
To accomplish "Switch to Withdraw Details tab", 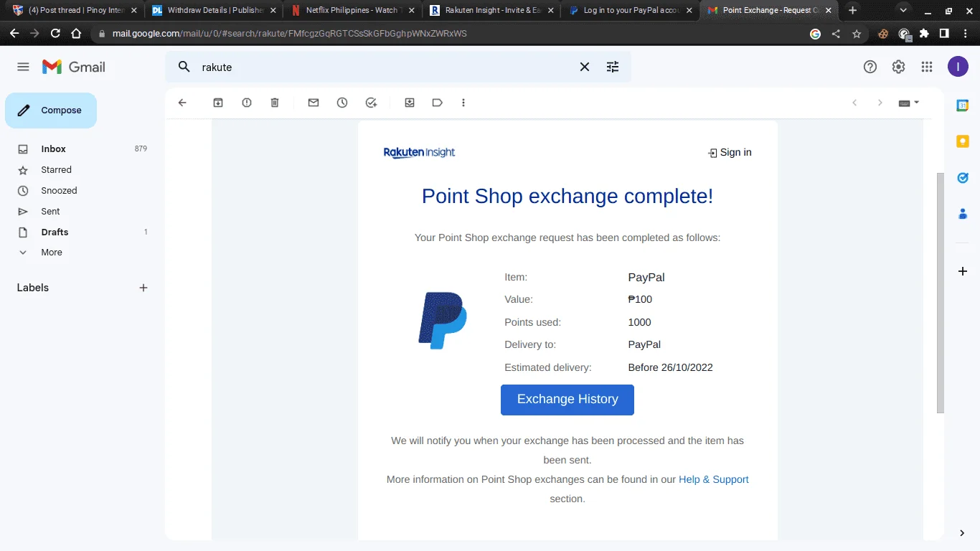I will [212, 11].
